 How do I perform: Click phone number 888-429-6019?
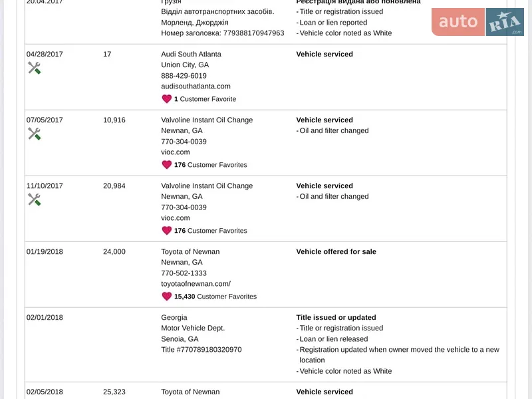coord(184,76)
